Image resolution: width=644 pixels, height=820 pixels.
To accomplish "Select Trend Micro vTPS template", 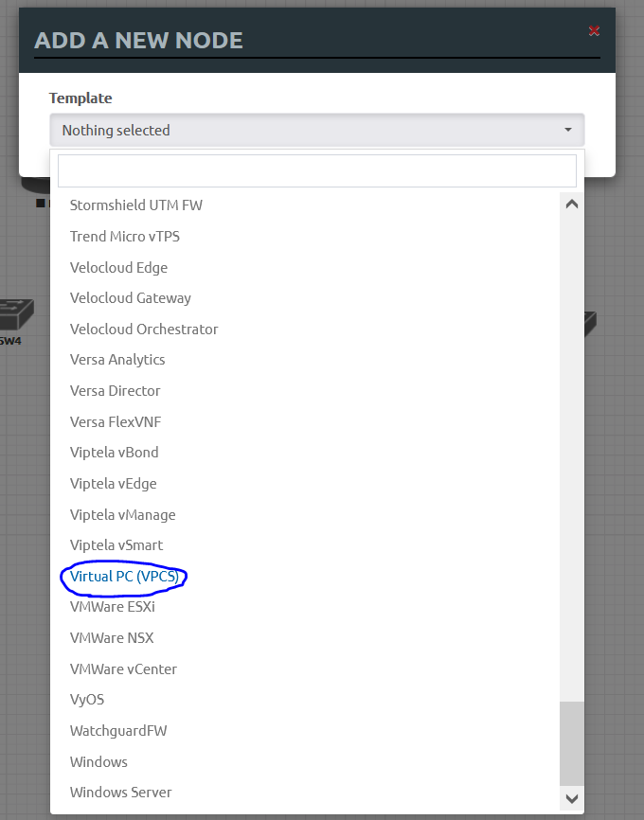I will coord(125,237).
